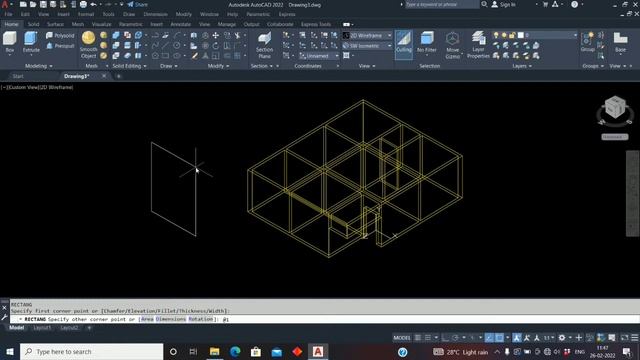Viewport: 640px width, 360px height.
Task: Open the No Filter selection dropdown
Action: pyautogui.click(x=427, y=42)
